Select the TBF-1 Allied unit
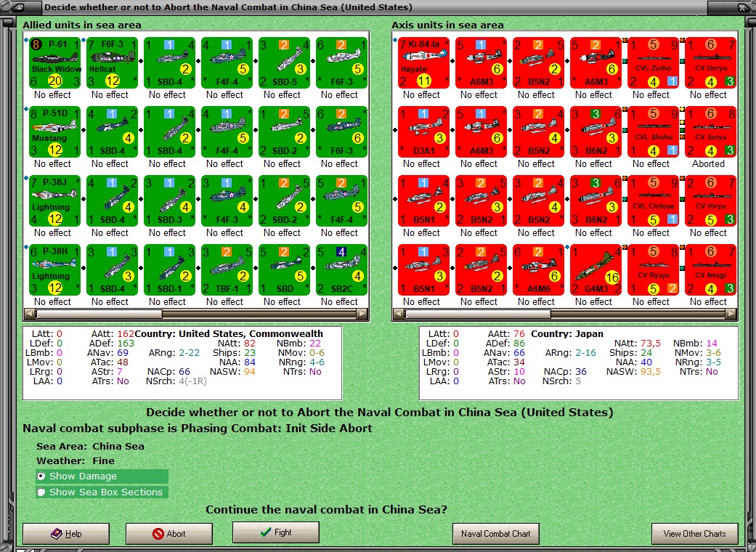 click(x=227, y=269)
